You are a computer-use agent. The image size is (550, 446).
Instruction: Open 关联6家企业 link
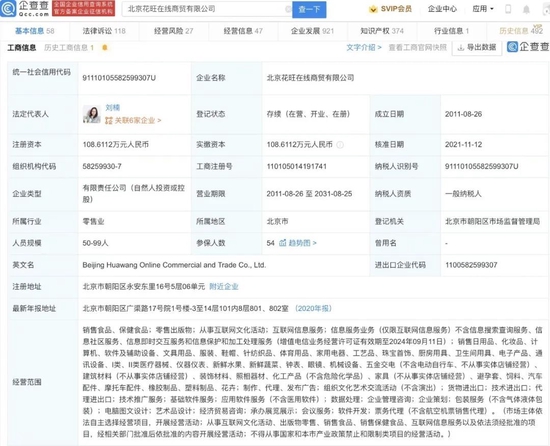(133, 121)
